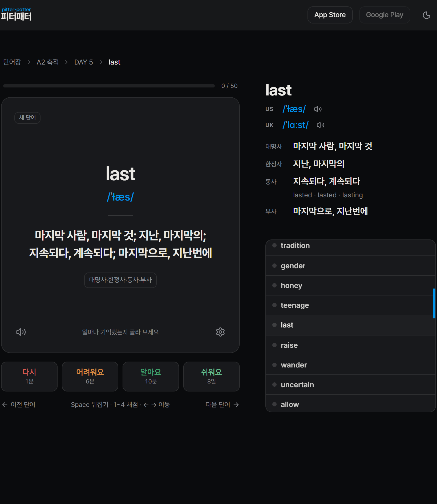Go to the A2 축적 breadcrumb

pyautogui.click(x=48, y=62)
